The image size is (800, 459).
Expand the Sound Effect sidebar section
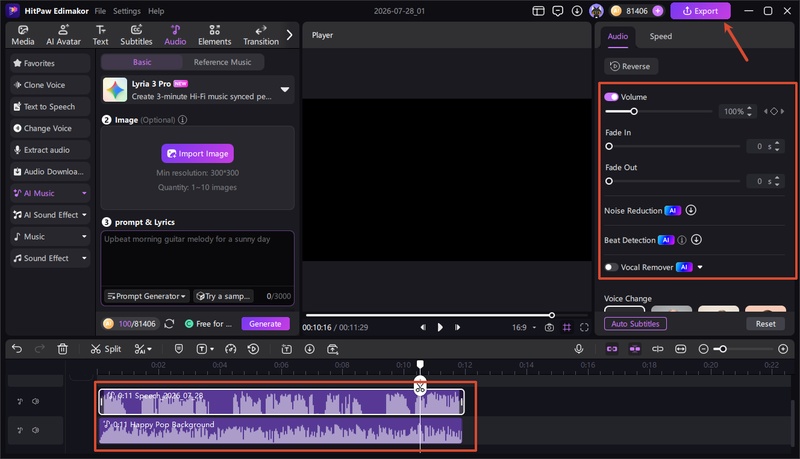[84, 258]
